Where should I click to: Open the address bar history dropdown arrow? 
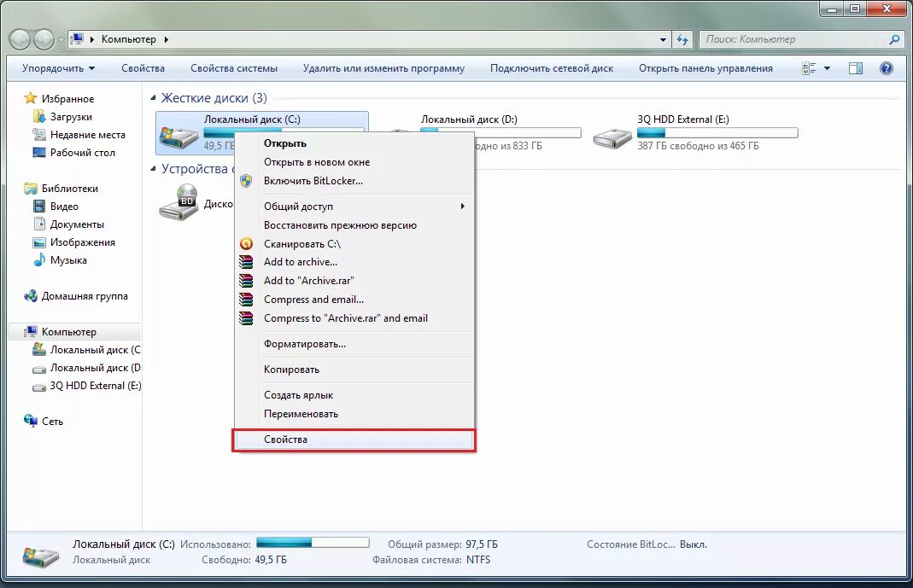click(663, 39)
